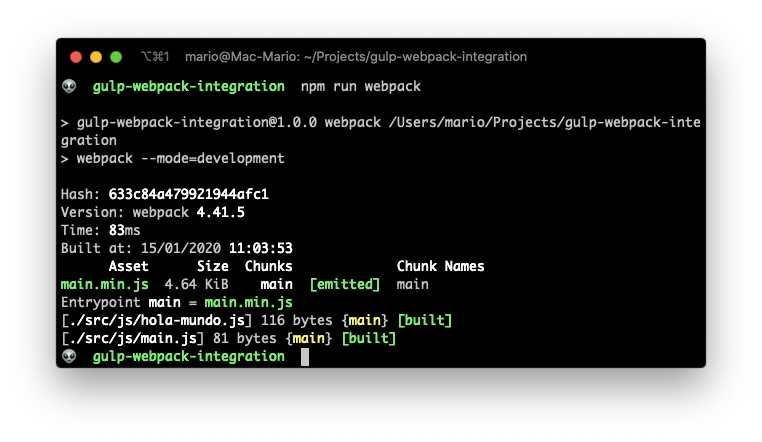Click the terminal cursor block at prompt
This screenshot has width=762, height=442.
click(305, 357)
